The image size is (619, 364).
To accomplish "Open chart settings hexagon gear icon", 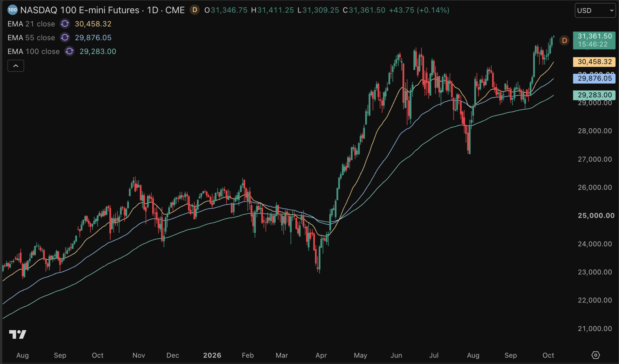I will [x=596, y=355].
